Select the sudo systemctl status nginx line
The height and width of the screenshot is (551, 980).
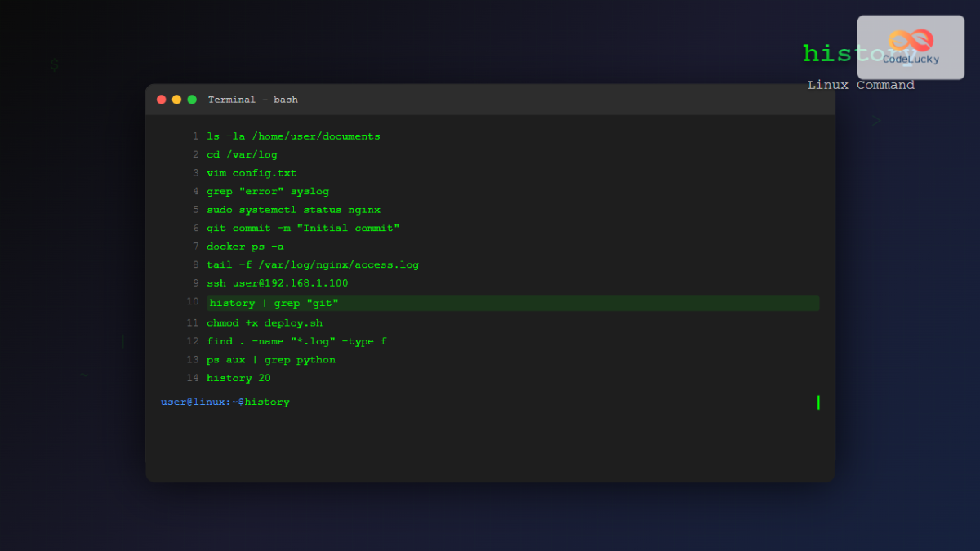pos(293,209)
